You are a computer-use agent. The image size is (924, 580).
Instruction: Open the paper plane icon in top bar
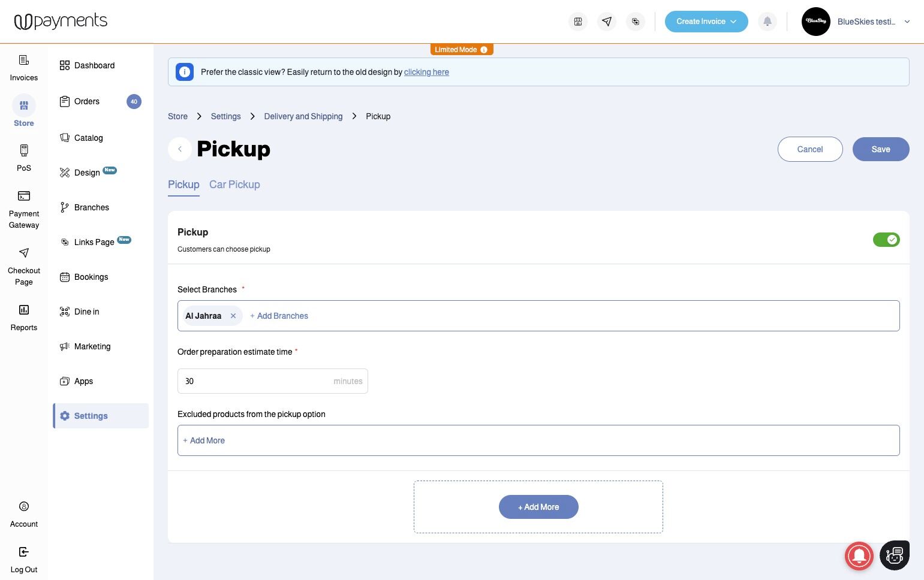tap(607, 22)
